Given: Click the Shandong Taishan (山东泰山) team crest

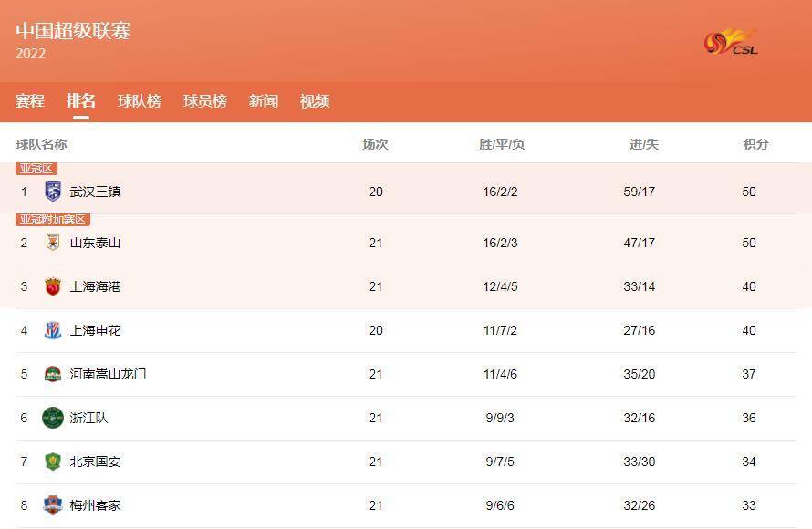Looking at the screenshot, I should click(x=53, y=243).
